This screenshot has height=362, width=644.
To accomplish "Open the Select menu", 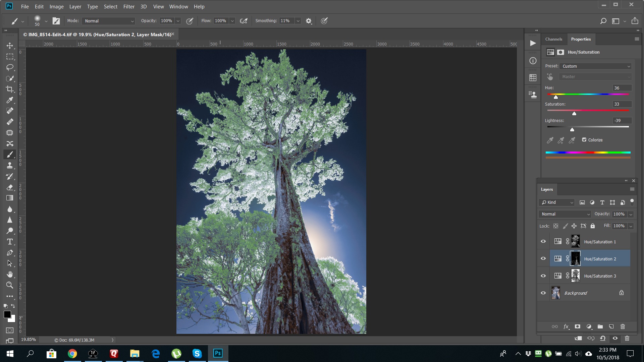I will click(x=110, y=6).
